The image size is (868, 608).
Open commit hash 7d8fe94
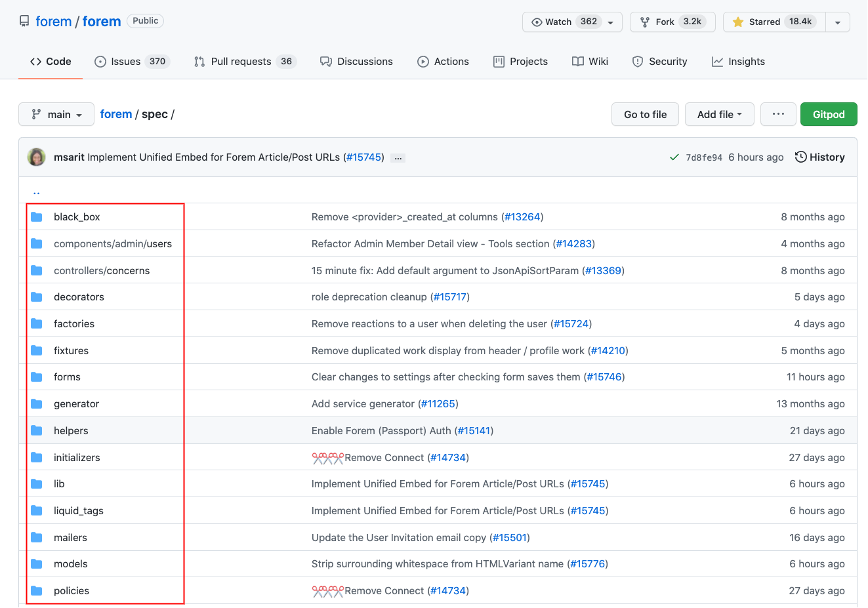(704, 157)
